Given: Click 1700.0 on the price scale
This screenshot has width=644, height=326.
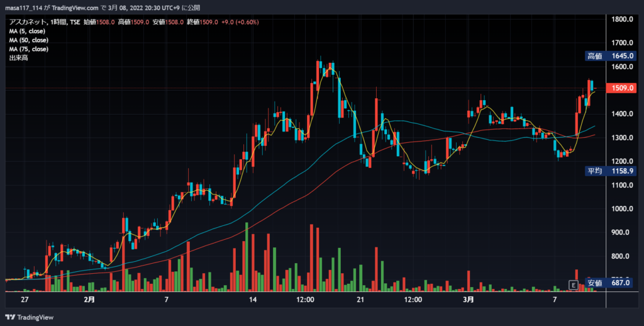Looking at the screenshot, I should [622, 43].
